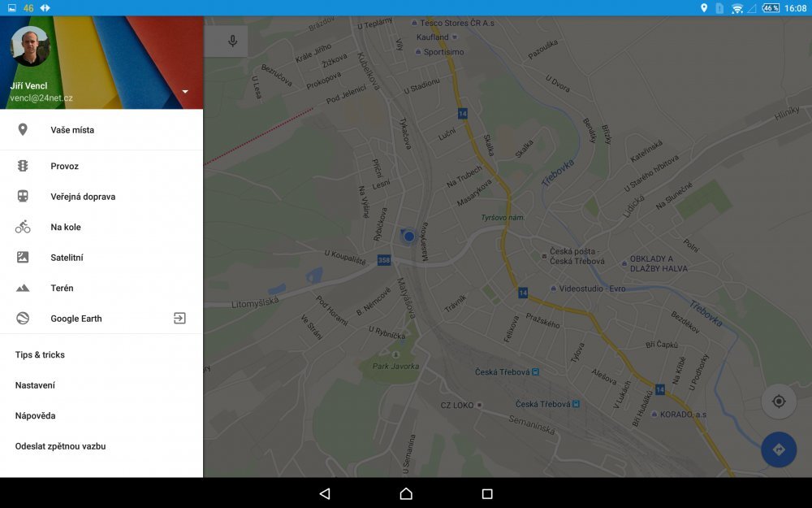Tap the Back navigation arrow

pyautogui.click(x=325, y=493)
